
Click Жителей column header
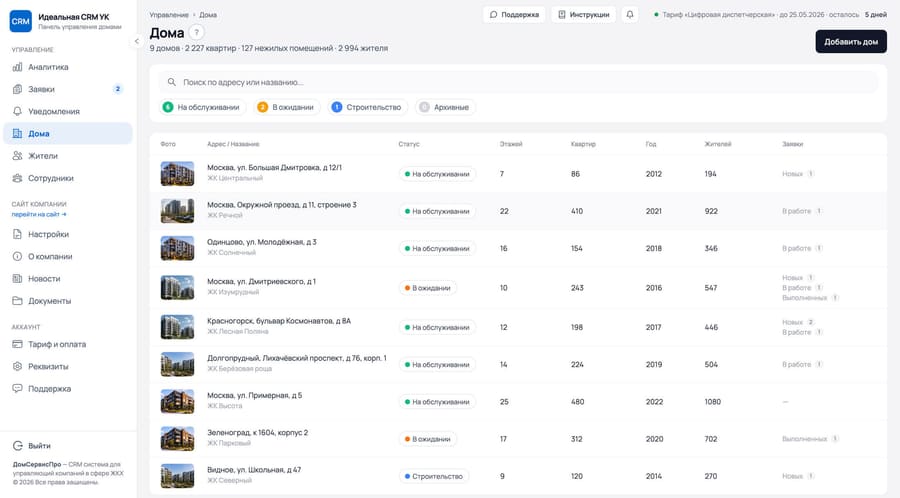(717, 144)
